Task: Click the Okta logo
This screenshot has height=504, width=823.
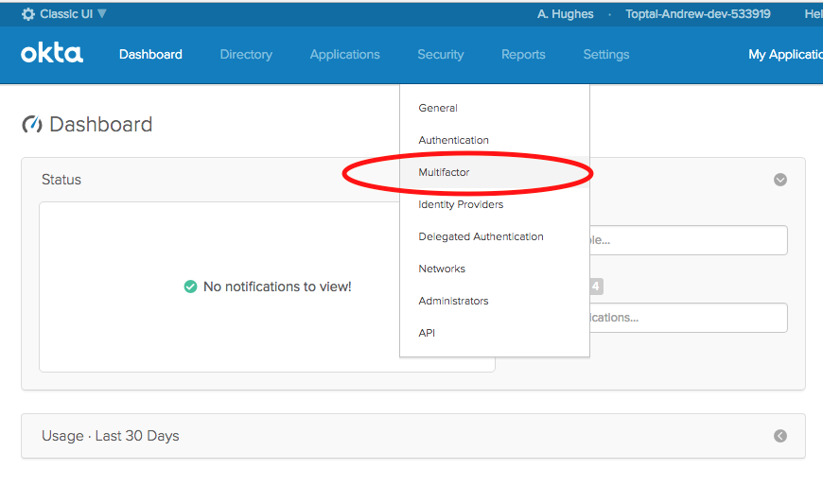Action: pyautogui.click(x=52, y=54)
